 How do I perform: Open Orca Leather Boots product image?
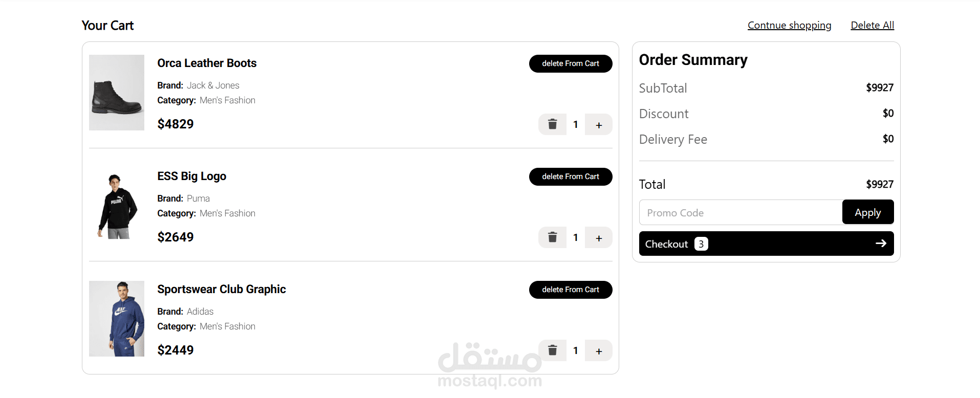point(117,93)
